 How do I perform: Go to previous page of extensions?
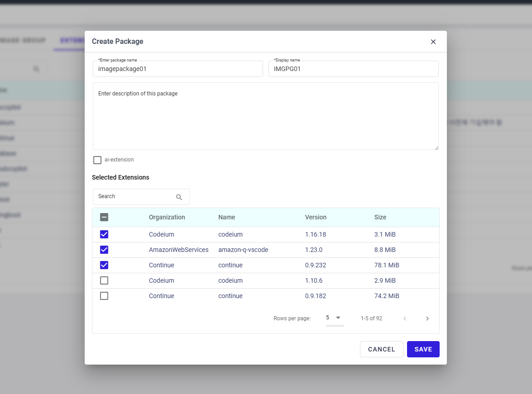[404, 318]
